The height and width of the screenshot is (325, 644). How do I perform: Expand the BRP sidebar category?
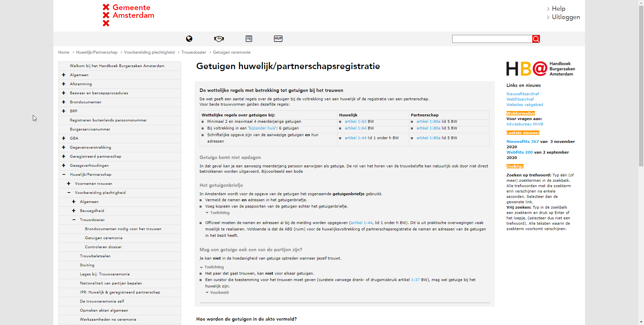pyautogui.click(x=63, y=111)
